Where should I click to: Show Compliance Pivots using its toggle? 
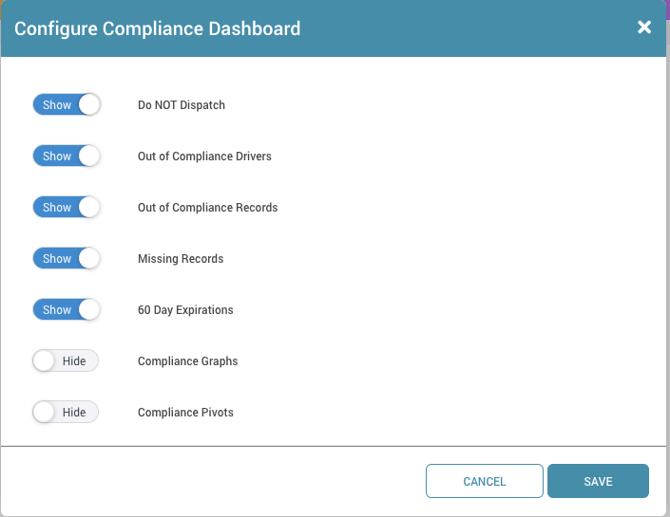(66, 412)
